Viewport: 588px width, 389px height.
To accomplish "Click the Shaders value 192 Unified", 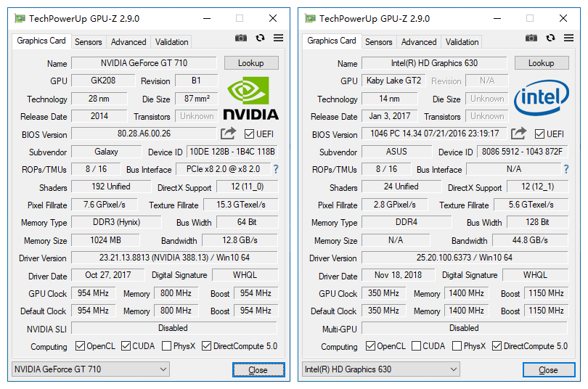I will coord(111,187).
